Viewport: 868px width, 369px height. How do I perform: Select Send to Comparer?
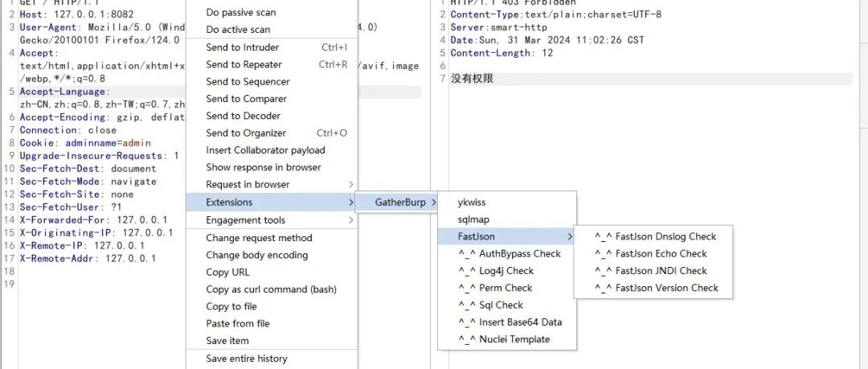click(272, 99)
